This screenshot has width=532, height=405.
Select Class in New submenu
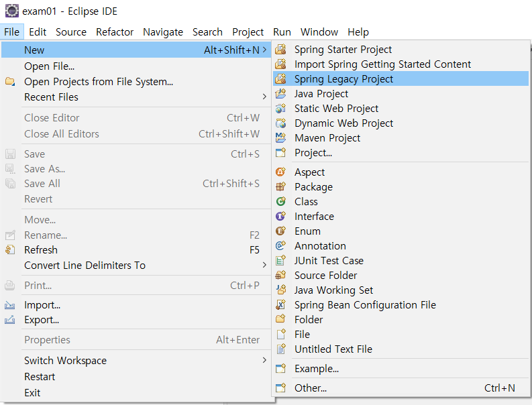(401, 201)
